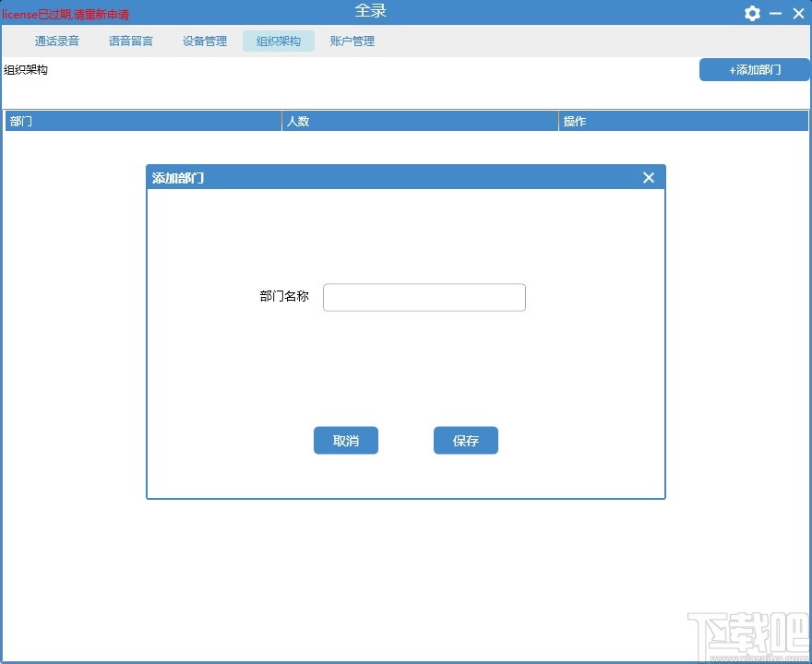
Task: Click the 部门名称 input field
Action: point(424,297)
